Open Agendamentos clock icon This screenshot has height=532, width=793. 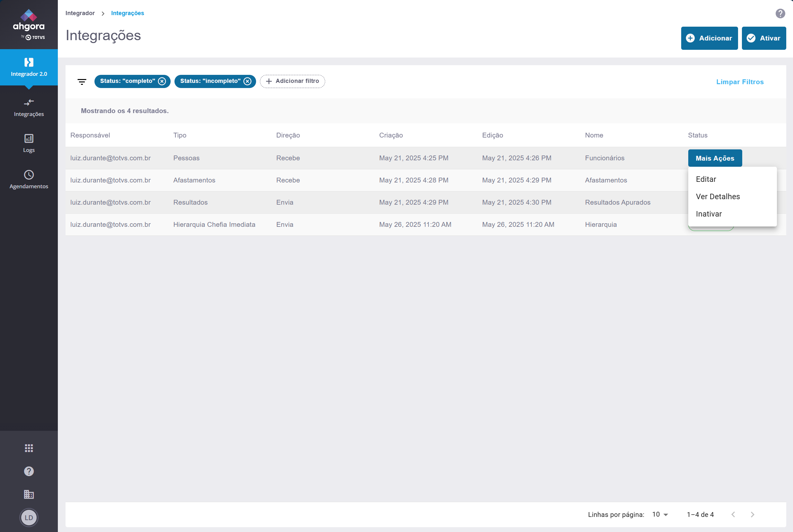click(29, 175)
